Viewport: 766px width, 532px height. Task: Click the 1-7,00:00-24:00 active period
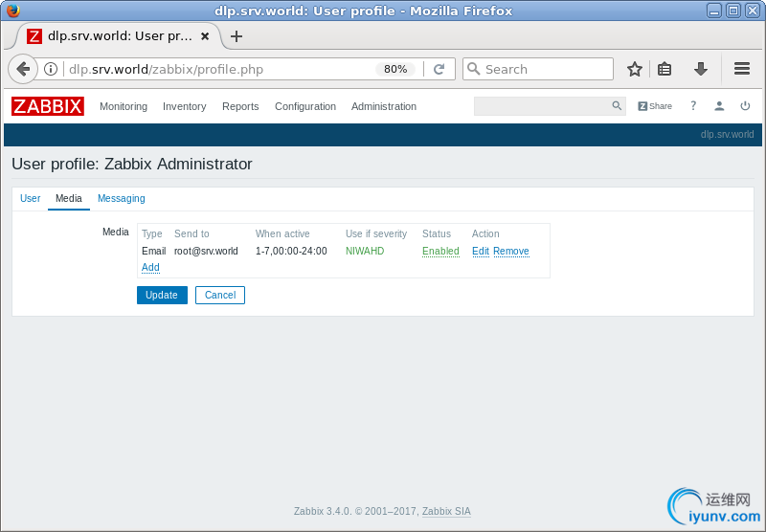[291, 251]
